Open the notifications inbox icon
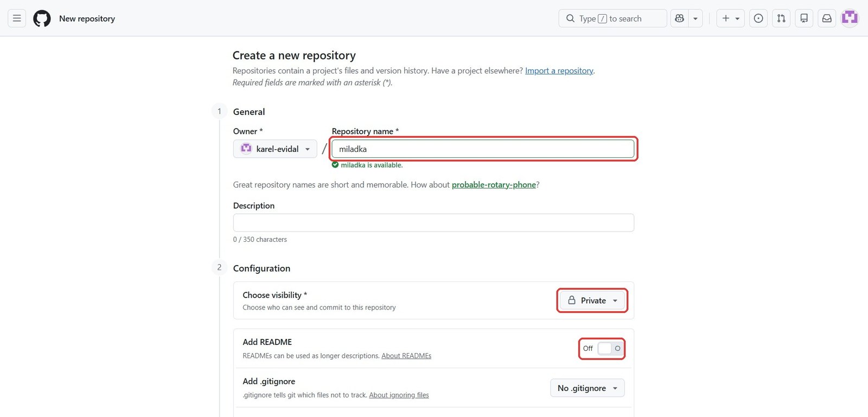Viewport: 868px width, 417px height. (827, 18)
